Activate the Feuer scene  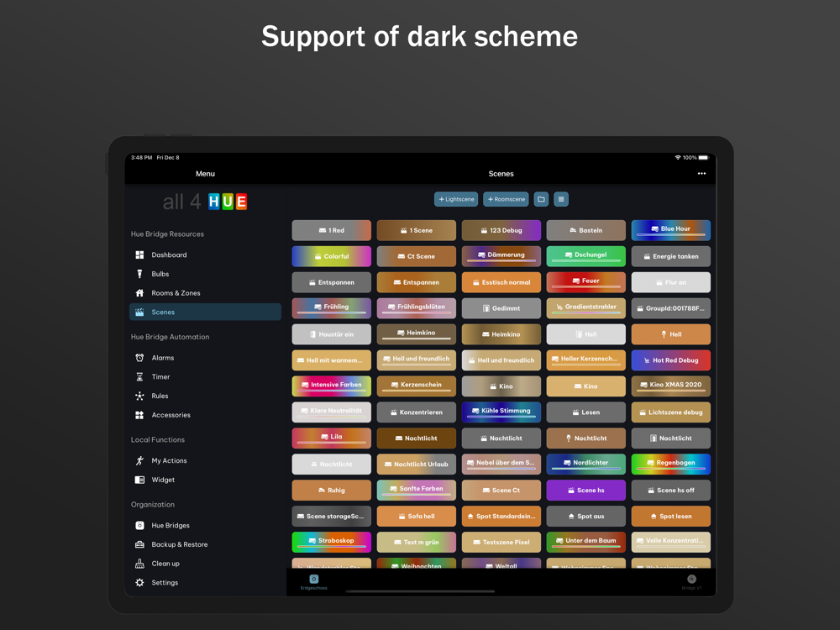586,282
